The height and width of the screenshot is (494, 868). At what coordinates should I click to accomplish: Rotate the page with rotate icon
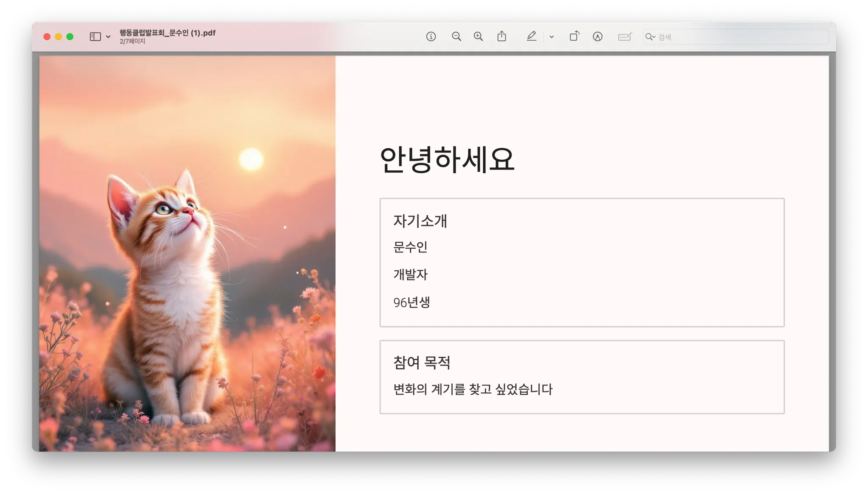coord(574,36)
